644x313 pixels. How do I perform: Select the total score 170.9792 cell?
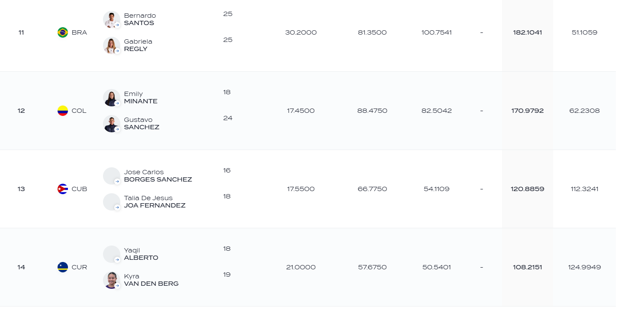tap(527, 111)
